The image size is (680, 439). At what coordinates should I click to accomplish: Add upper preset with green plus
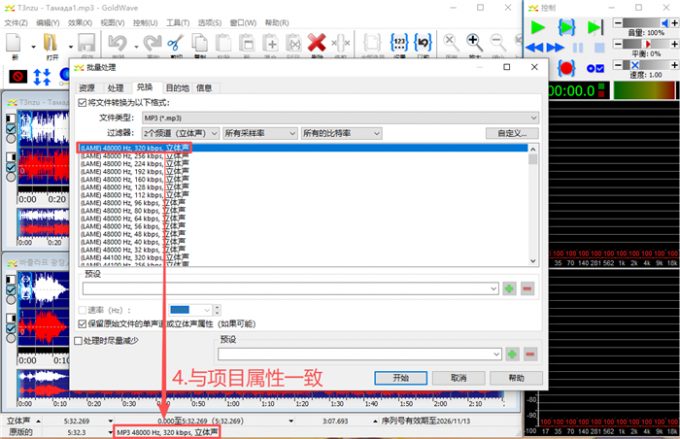tap(510, 288)
